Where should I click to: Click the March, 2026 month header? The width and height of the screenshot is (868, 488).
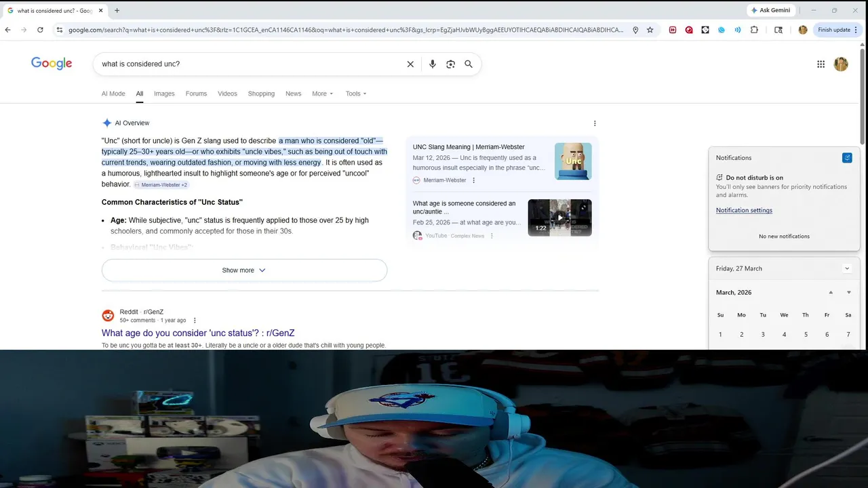click(x=734, y=293)
